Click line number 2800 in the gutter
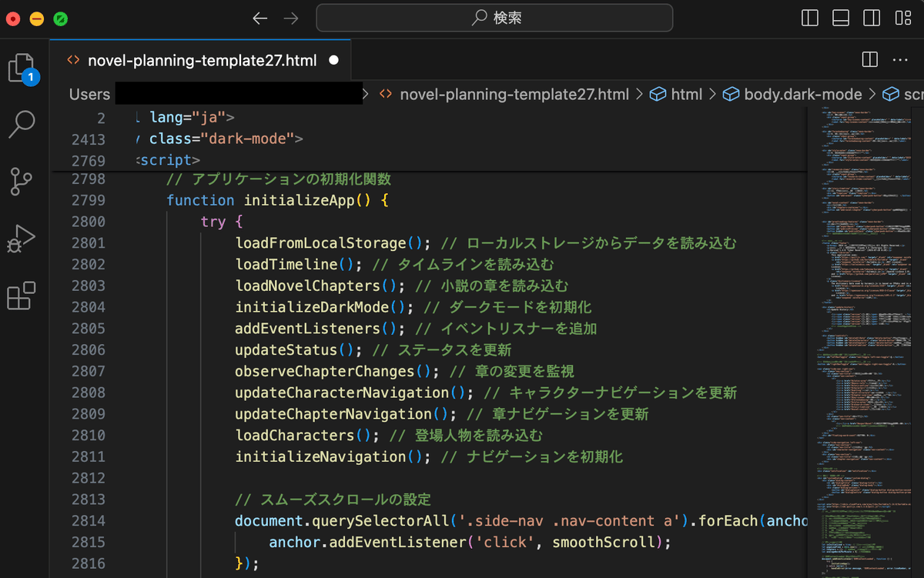Viewport: 924px width, 578px height. [88, 222]
